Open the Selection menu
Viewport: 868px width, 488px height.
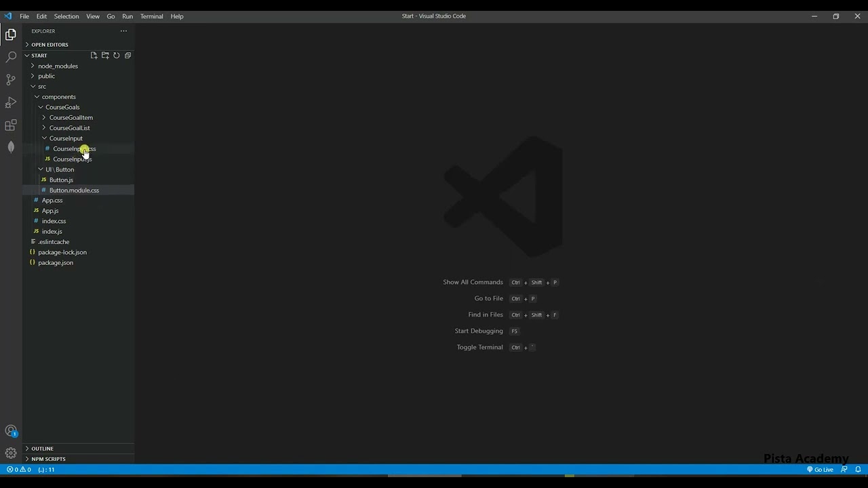click(66, 16)
